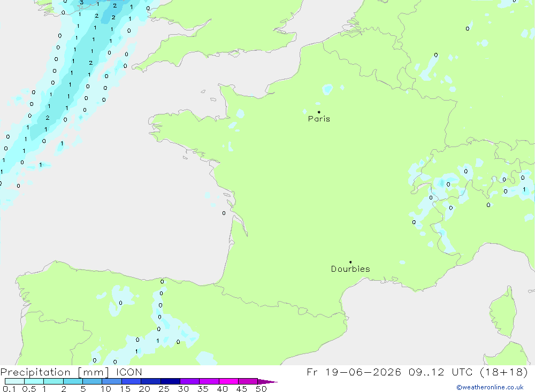Click the legend value label 0.5
Screen dimensions: 535x392
tap(29, 389)
